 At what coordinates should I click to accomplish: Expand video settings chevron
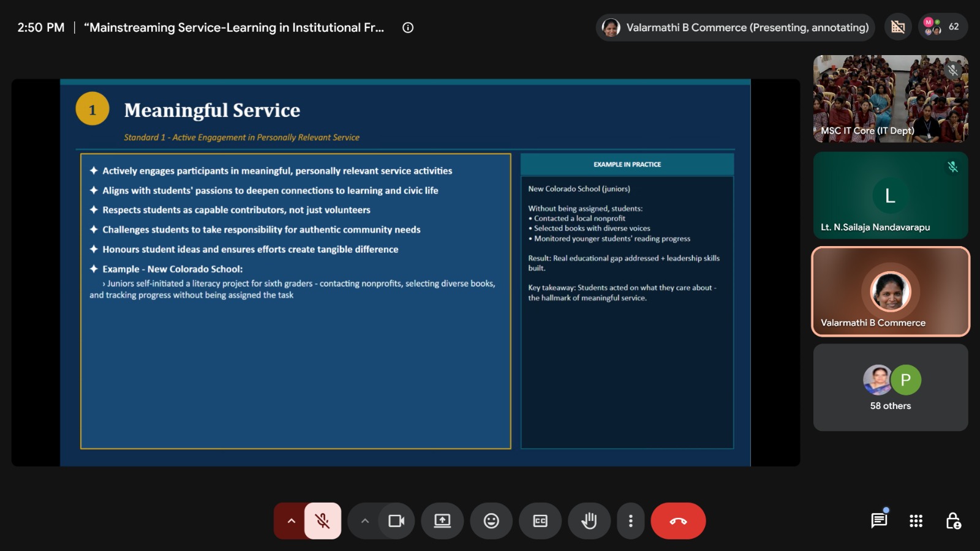365,521
